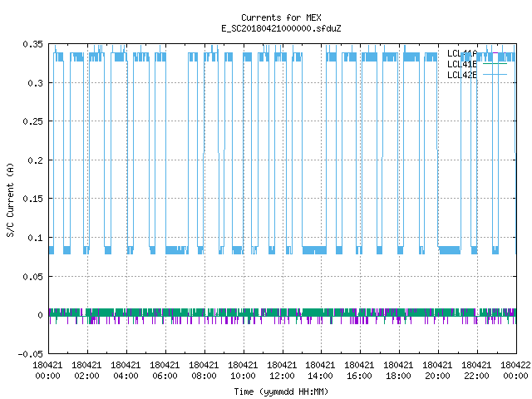Click the chart title 'Currents for MEX'
This screenshot has width=532, height=399.
[281, 17]
